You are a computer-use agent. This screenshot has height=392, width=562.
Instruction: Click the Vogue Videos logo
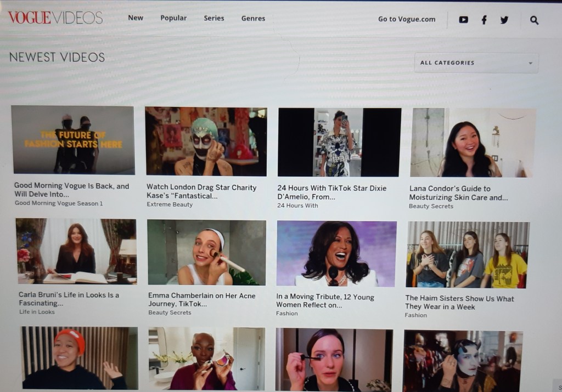point(55,18)
